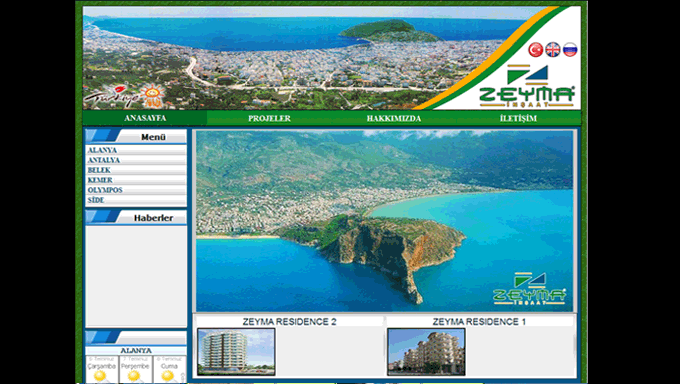Click the ZEYMA RESIDENCE 2 title
This screenshot has width=680, height=384.
[x=289, y=322]
